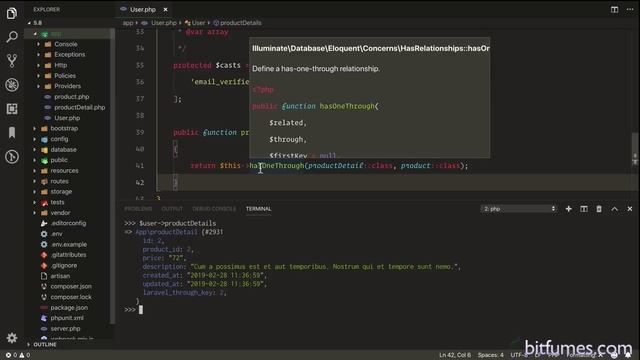Open the Git history icon in activity bar

click(12, 156)
